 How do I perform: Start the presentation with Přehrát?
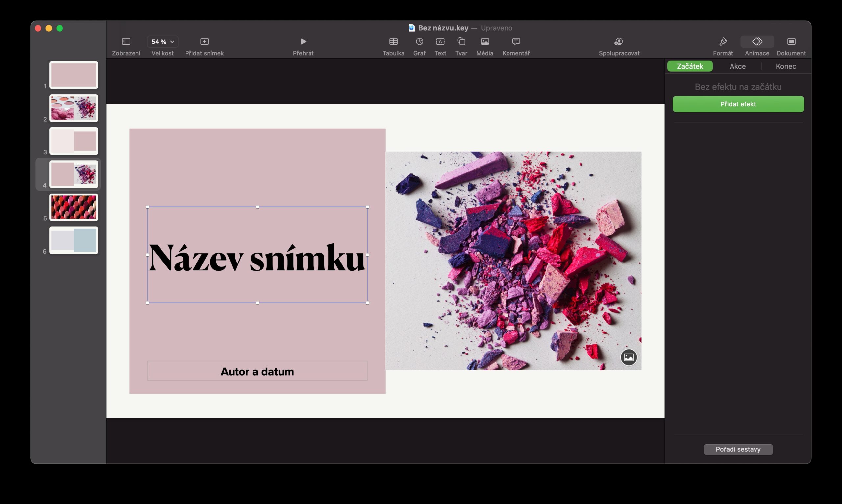[303, 41]
